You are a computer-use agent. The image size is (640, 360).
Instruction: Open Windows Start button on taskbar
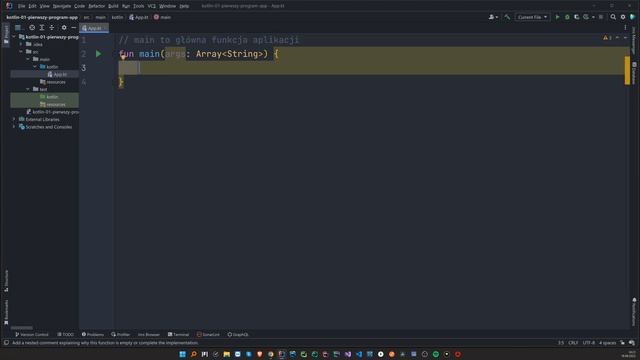click(x=182, y=354)
